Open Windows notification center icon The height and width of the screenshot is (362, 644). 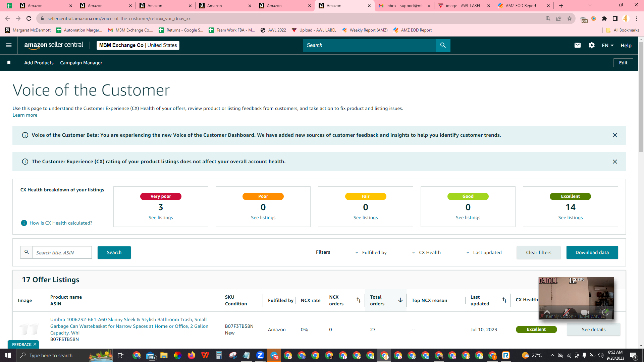click(634, 355)
